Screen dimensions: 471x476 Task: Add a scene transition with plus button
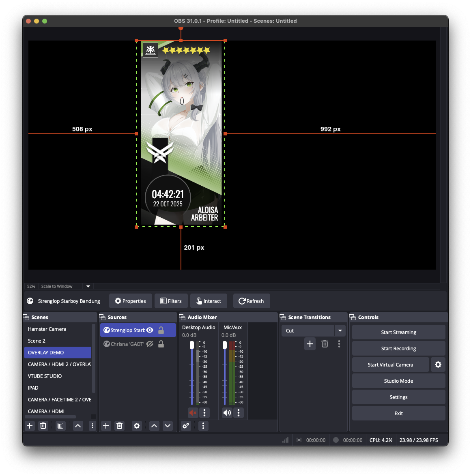click(x=310, y=344)
